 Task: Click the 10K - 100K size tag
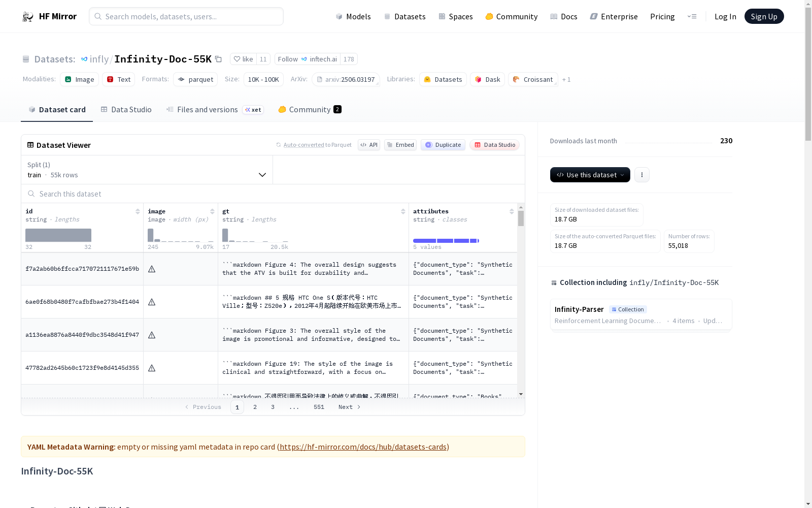[263, 79]
